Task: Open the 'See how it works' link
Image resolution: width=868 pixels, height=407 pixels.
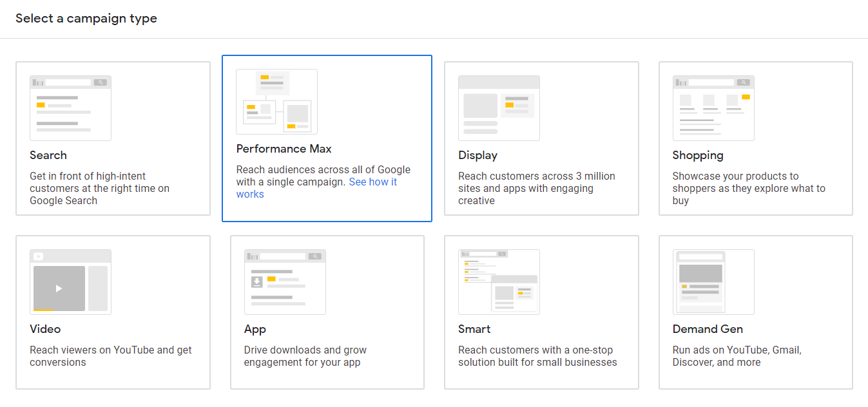Action: (x=316, y=188)
